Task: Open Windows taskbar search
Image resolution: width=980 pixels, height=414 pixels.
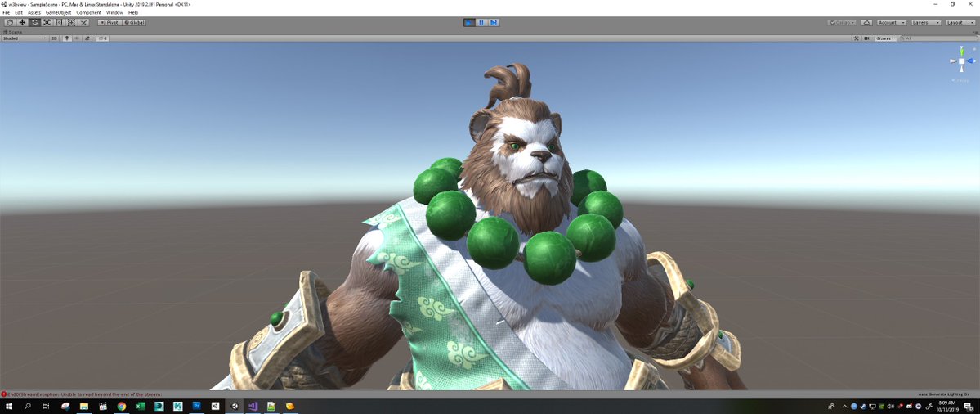Action: [28, 407]
